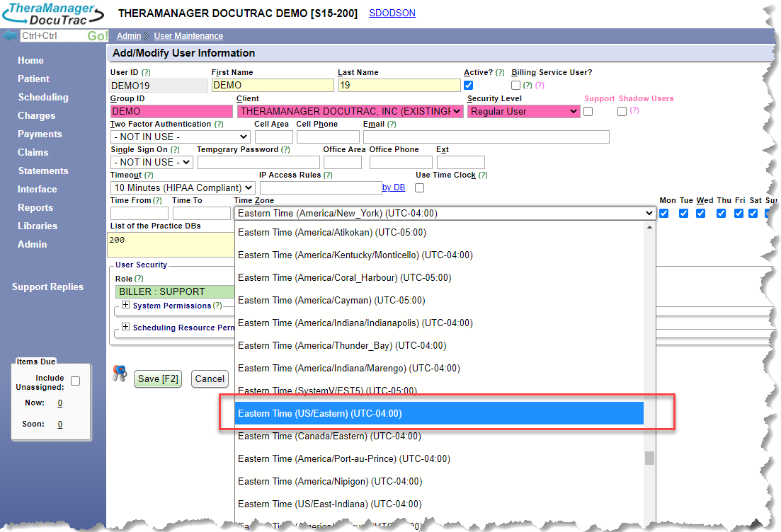Click the blue back arrow icon
Viewport: 781px width, 532px height.
coord(9,36)
